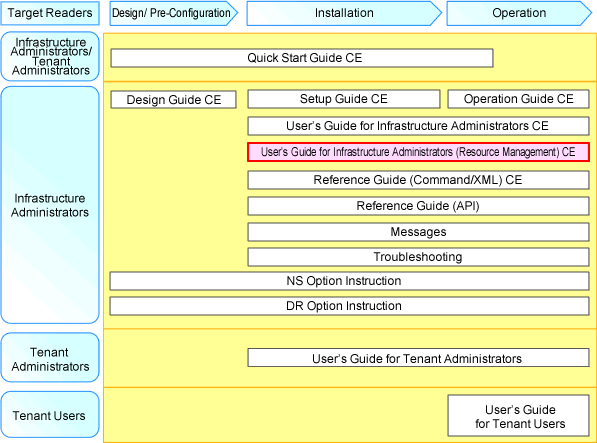
Task: Open the Quick Start Guide CE box
Action: 302,58
